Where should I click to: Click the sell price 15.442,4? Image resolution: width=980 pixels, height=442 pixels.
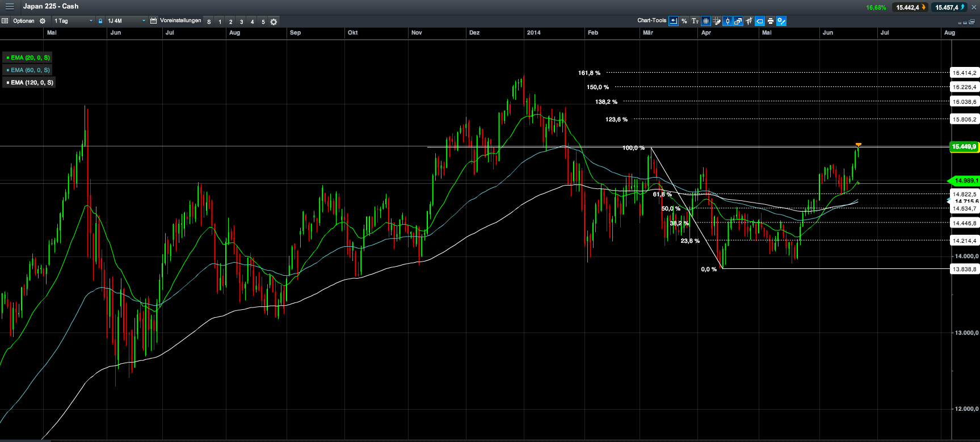(x=910, y=7)
